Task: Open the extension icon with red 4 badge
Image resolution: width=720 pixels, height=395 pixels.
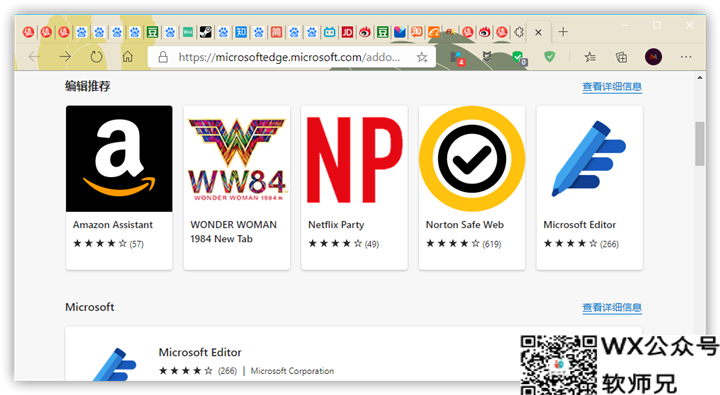Action: point(457,58)
